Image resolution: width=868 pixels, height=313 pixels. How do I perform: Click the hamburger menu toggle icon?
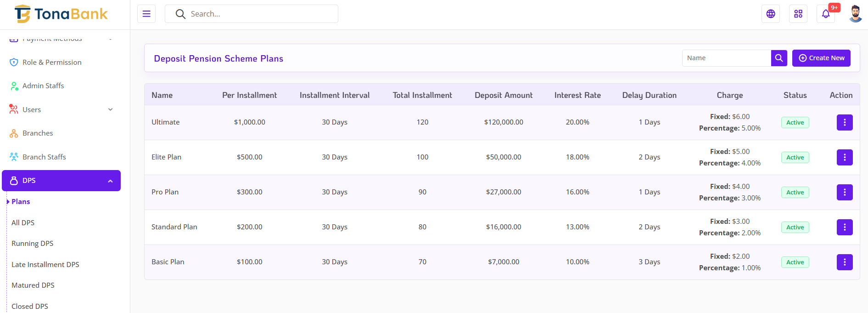pyautogui.click(x=146, y=14)
